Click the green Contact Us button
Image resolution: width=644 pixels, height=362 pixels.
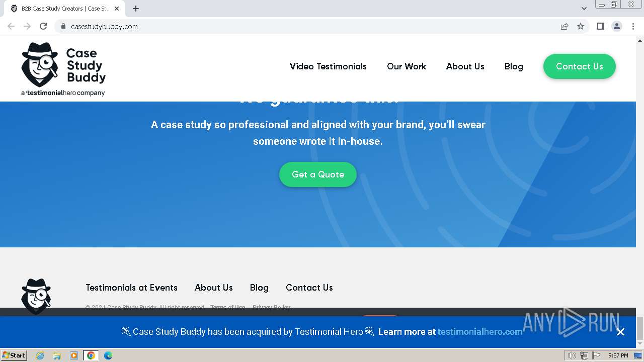[x=580, y=66]
